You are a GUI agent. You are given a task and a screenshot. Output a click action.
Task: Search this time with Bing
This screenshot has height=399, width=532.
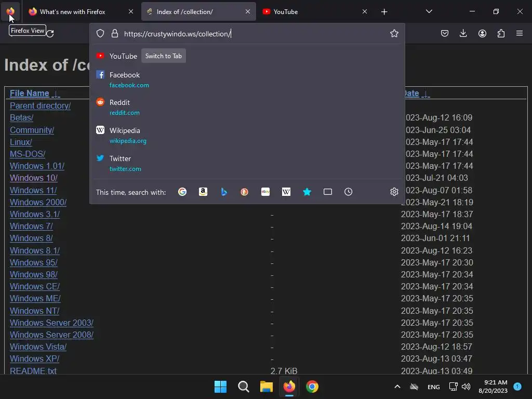224,192
